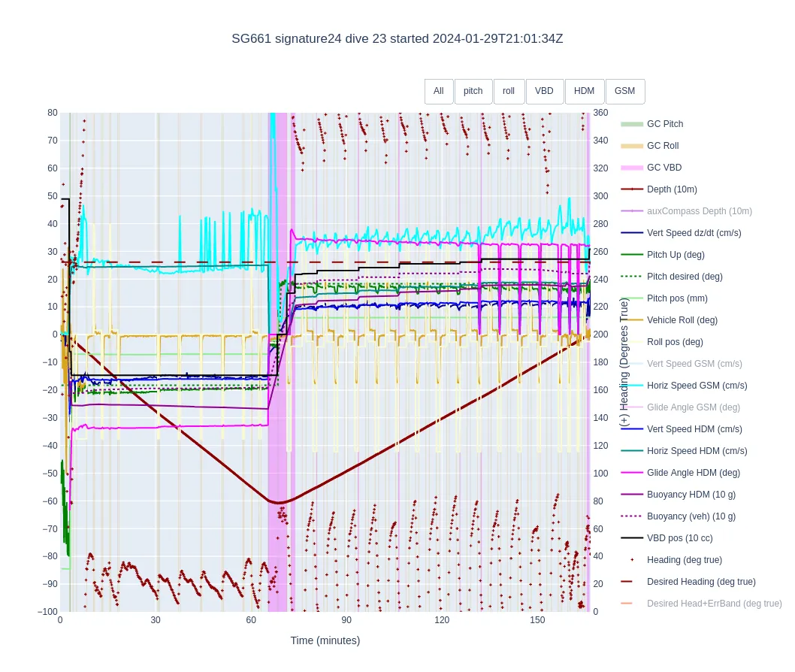
Task: Hide Desired Heading (deg true) trace
Action: click(x=688, y=583)
